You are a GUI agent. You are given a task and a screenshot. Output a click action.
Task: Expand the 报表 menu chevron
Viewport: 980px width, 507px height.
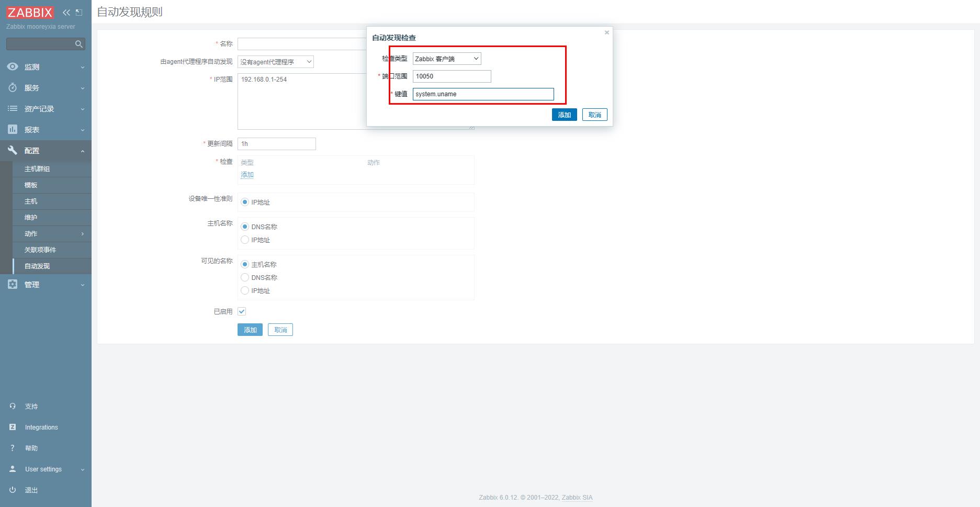(x=83, y=130)
